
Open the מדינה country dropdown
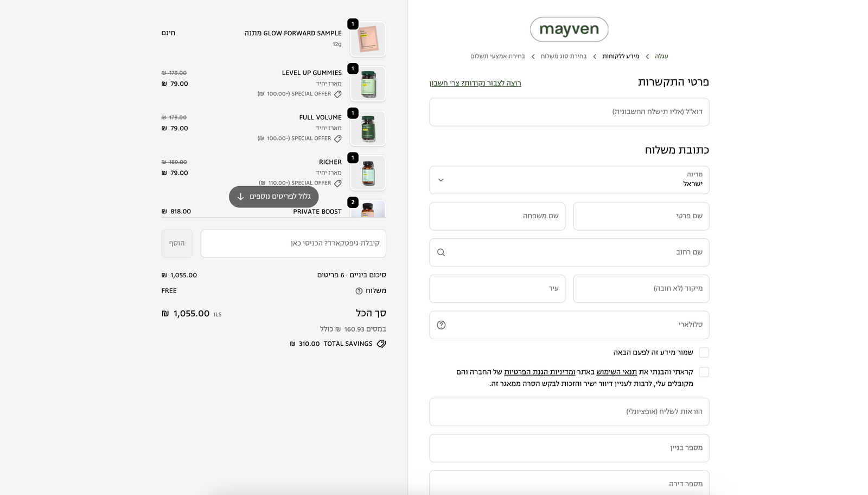[x=569, y=180]
